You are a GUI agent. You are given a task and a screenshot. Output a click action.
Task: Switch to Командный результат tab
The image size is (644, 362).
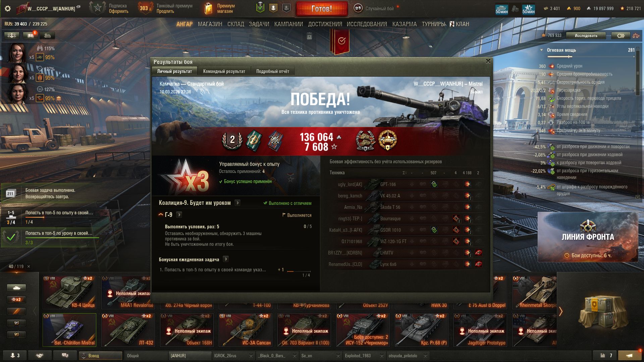(224, 71)
